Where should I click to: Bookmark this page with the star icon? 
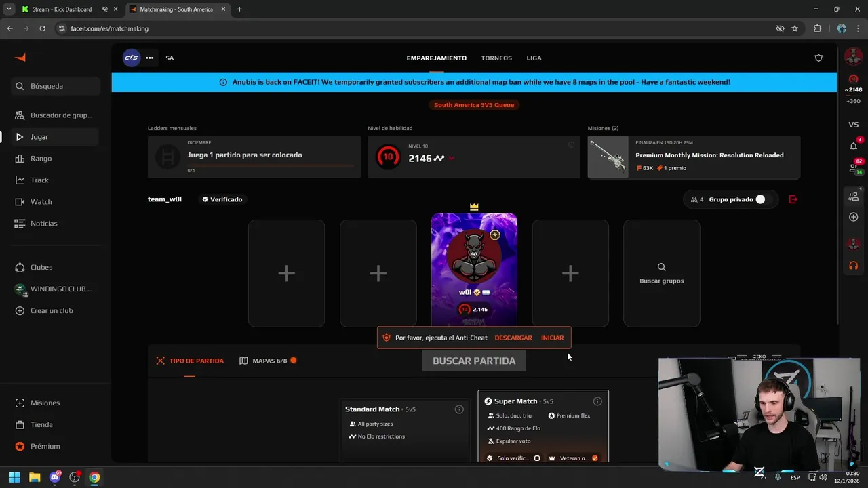795,28
